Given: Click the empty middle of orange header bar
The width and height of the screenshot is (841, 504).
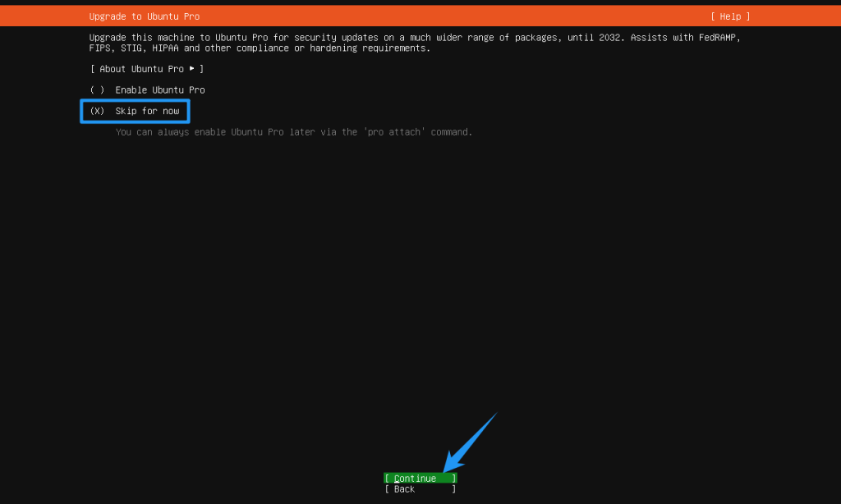Looking at the screenshot, I should coord(452,16).
